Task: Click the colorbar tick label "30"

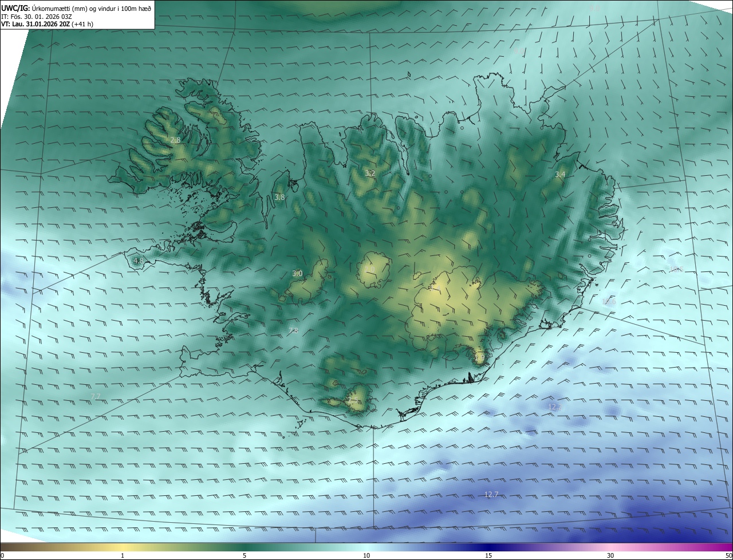Action: pos(610,555)
